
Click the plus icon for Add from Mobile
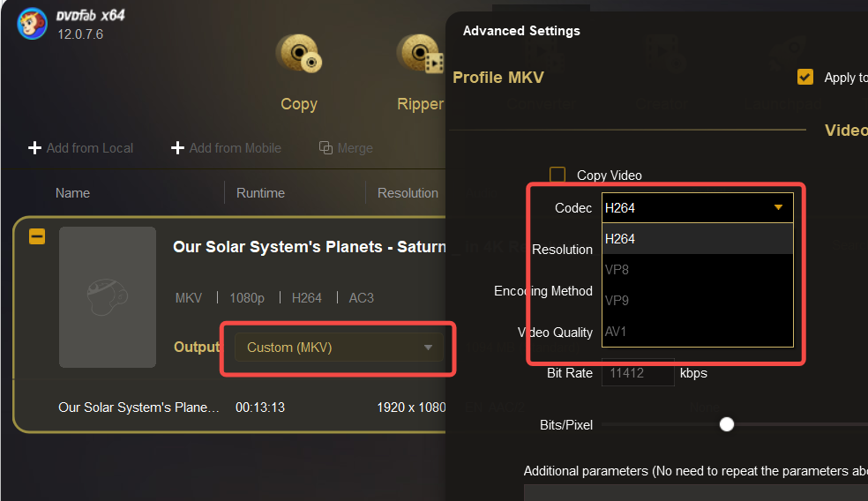click(x=177, y=148)
